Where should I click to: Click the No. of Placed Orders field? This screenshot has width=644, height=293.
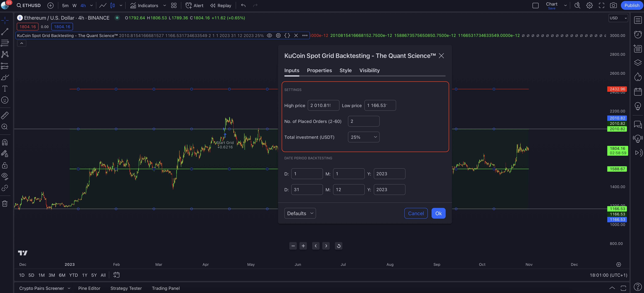(363, 121)
